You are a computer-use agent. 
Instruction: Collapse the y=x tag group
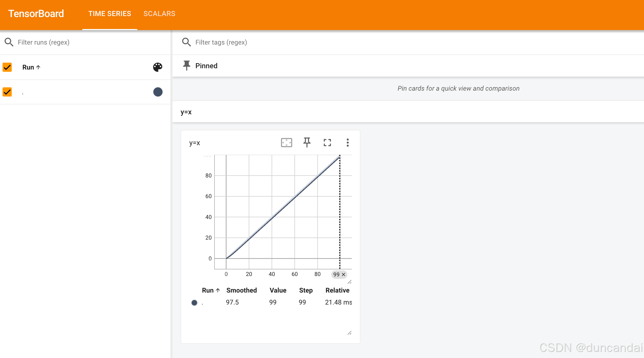(x=186, y=112)
